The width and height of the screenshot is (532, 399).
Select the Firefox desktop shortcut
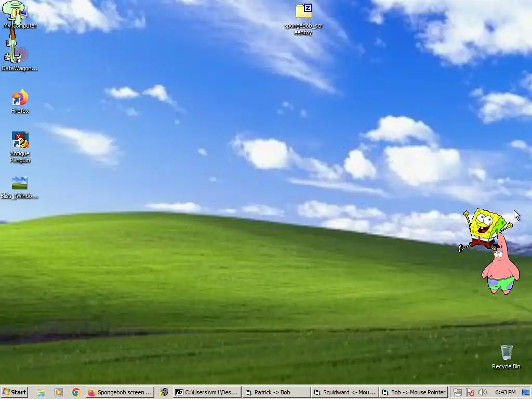20,101
